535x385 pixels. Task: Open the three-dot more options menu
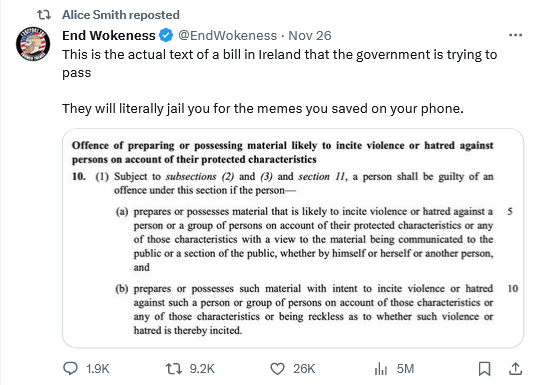(515, 35)
